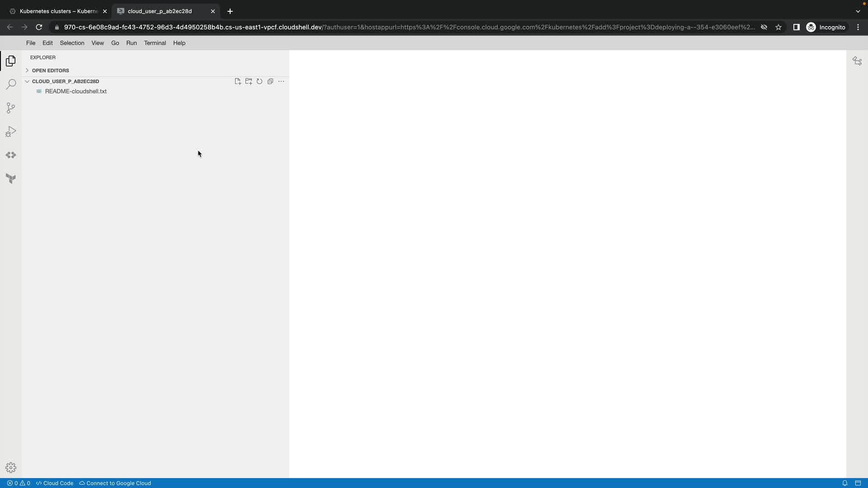This screenshot has height=488, width=868.
Task: Open the Terminal menu
Action: (x=155, y=43)
